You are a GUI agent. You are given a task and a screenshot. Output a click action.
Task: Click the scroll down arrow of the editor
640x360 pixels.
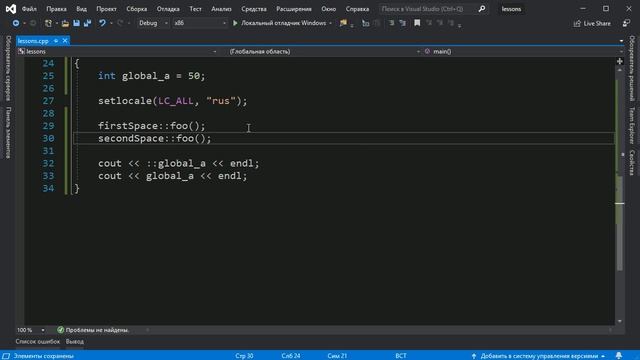(620, 321)
